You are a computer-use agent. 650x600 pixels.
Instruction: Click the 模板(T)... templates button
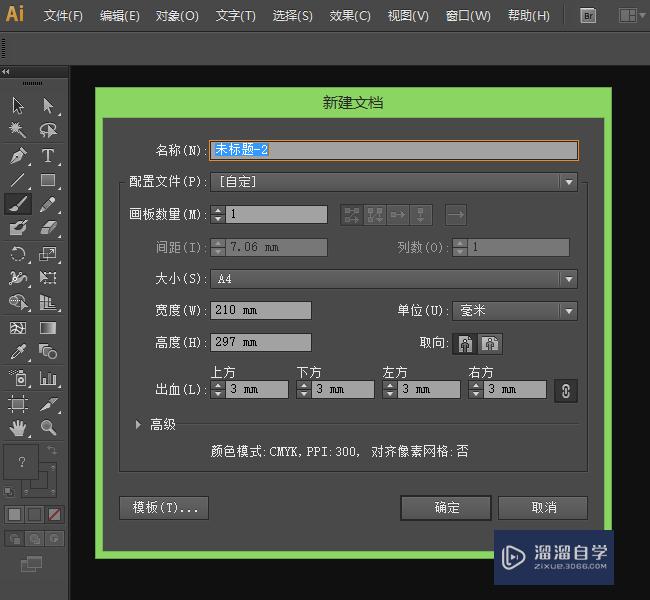[x=164, y=508]
